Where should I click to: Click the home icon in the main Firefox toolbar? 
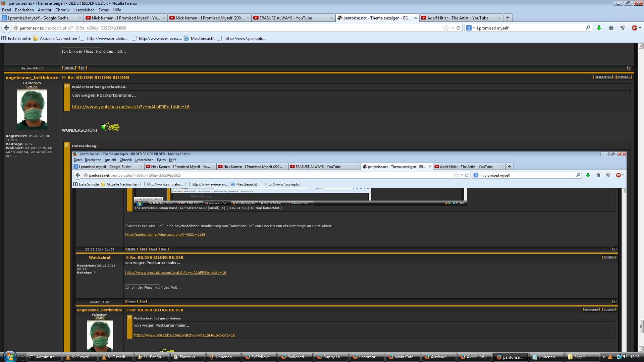click(611, 28)
